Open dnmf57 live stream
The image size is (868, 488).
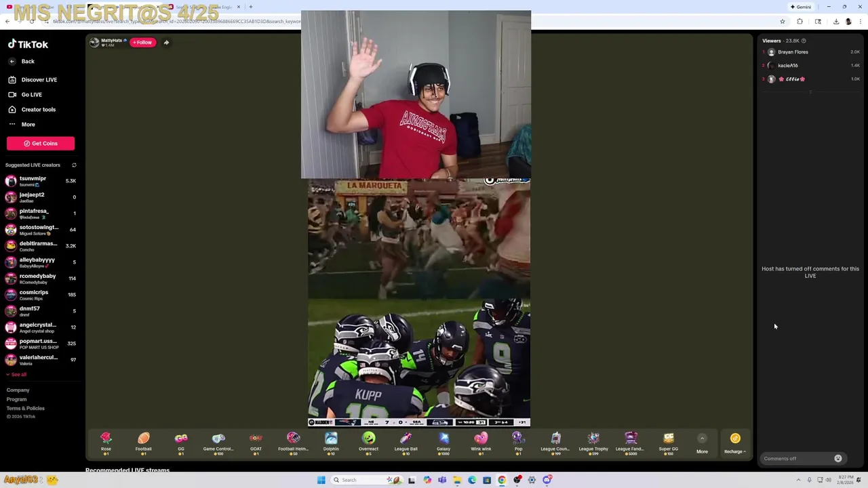(x=41, y=311)
